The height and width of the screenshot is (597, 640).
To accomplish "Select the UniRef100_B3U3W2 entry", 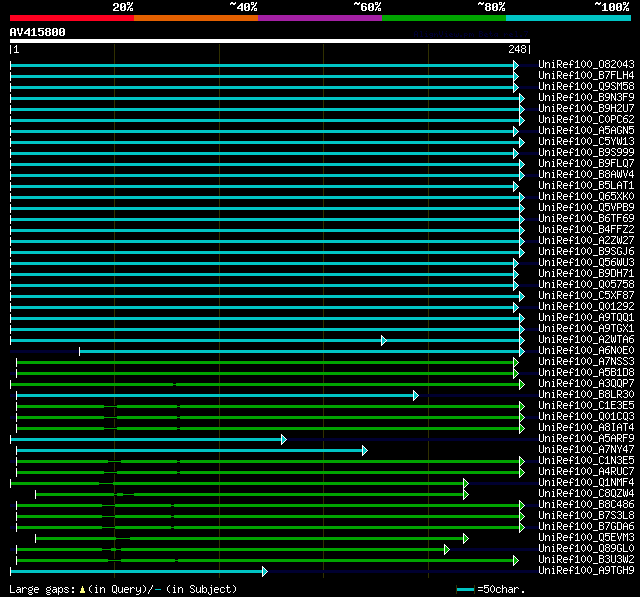I will tap(586, 560).
